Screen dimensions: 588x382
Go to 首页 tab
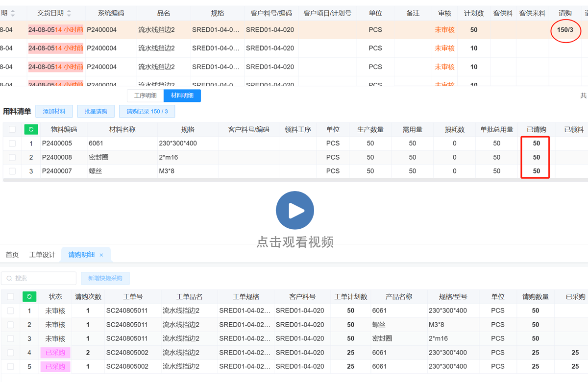click(12, 255)
